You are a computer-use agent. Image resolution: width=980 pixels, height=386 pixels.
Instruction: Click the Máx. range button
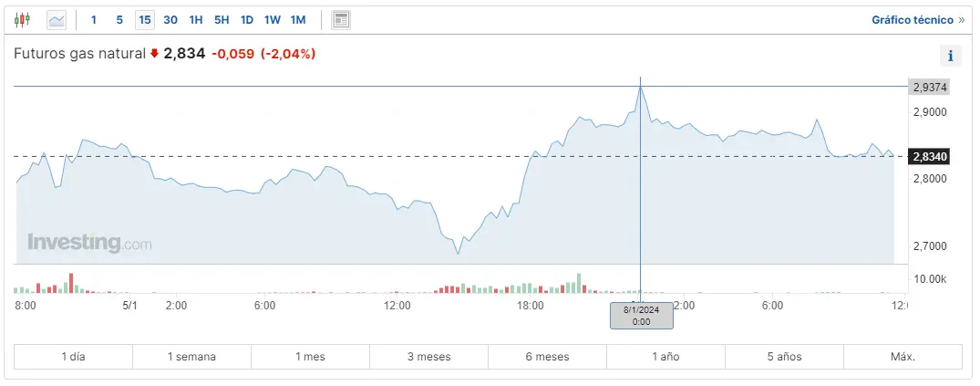click(x=903, y=357)
